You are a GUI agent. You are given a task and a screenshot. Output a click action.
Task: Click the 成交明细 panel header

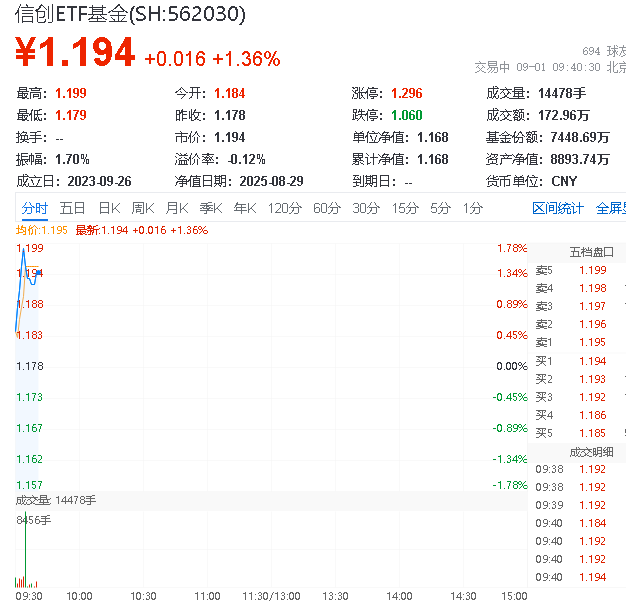(591, 452)
